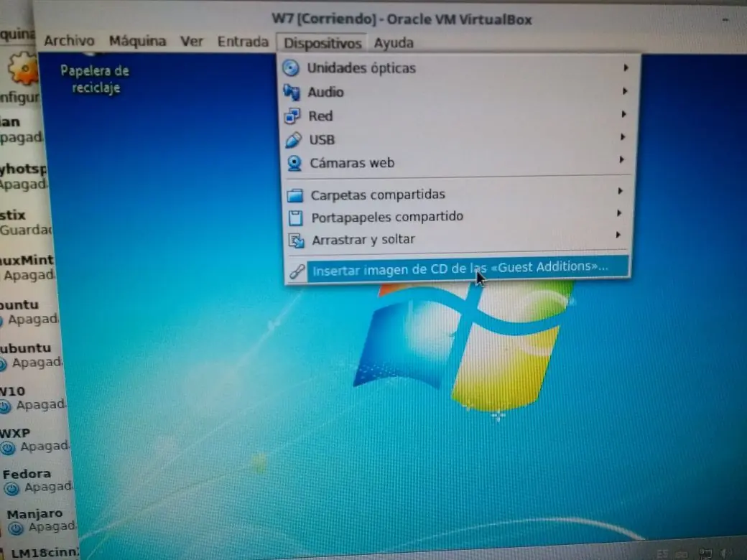Viewport: 747px width, 560px height.
Task: Expand the Unidades ópticas submenu arrow
Action: pyautogui.click(x=626, y=67)
